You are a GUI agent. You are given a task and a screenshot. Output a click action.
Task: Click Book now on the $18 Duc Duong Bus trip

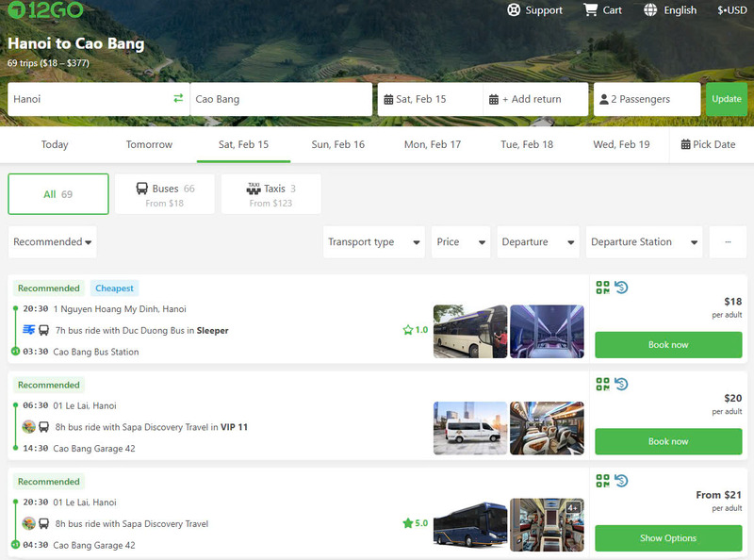pyautogui.click(x=668, y=345)
